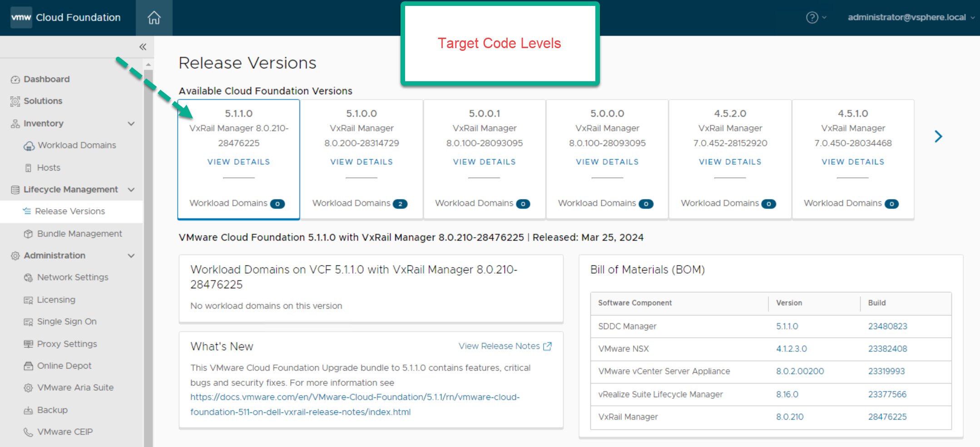
Task: Click the Online Depot icon
Action: pyautogui.click(x=29, y=366)
